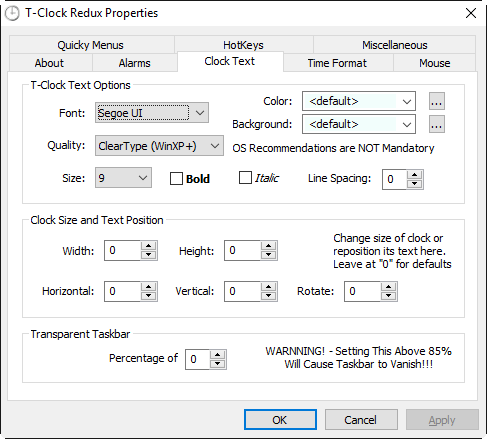Switch to the HotKeys tab
This screenshot has width=487, height=439.
pyautogui.click(x=244, y=45)
